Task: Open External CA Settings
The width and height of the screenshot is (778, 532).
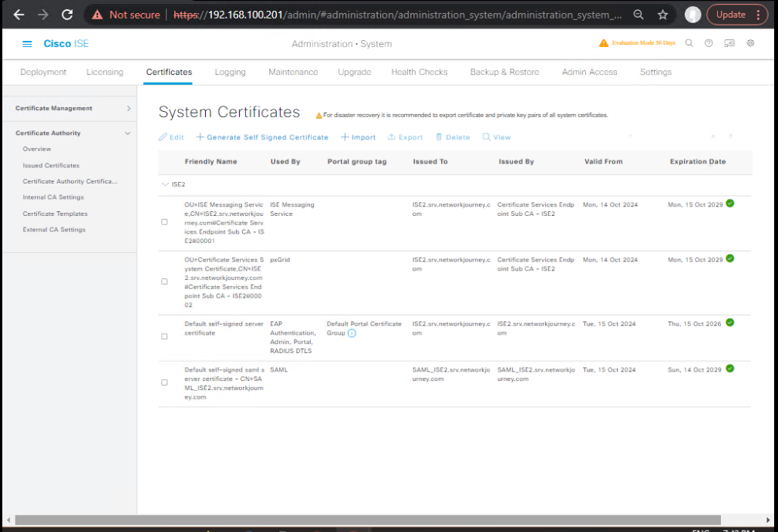Action: point(54,229)
